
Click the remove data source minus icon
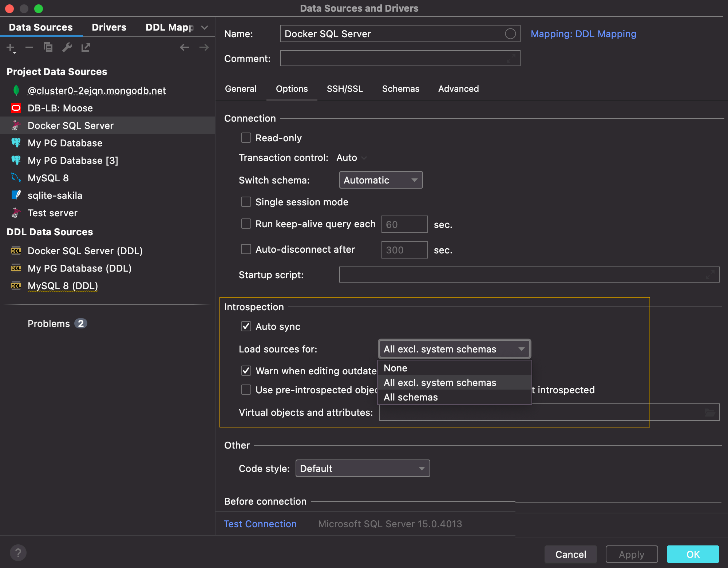[x=29, y=47]
